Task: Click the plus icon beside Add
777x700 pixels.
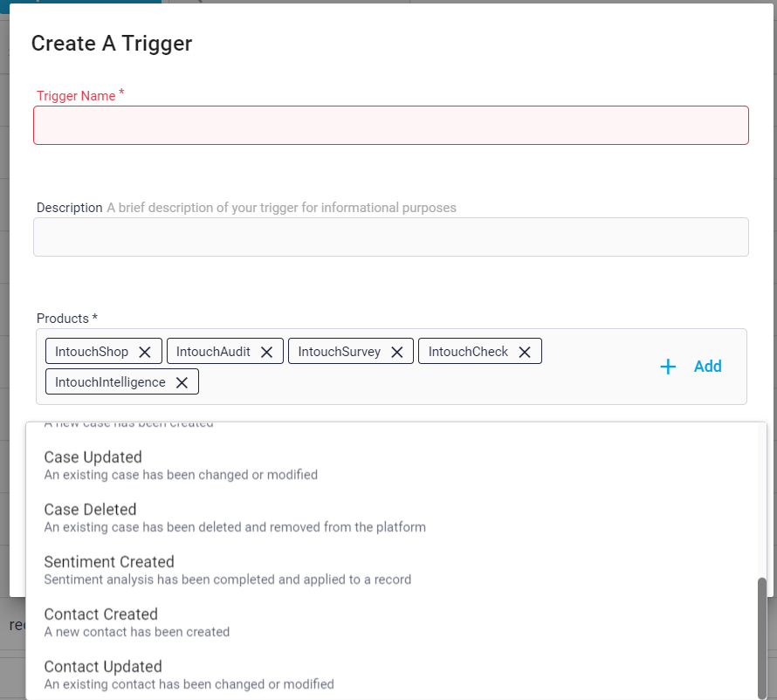Action: [668, 367]
